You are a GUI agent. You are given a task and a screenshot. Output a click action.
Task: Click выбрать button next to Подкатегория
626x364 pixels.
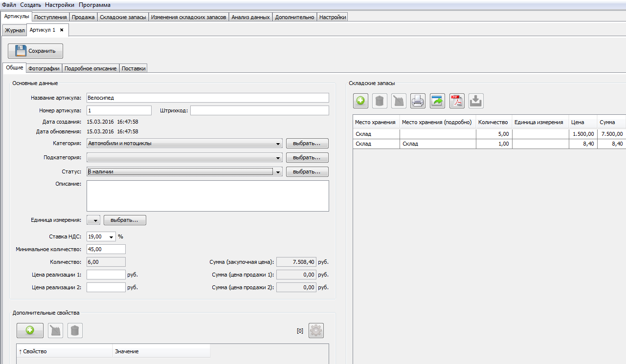pos(307,158)
